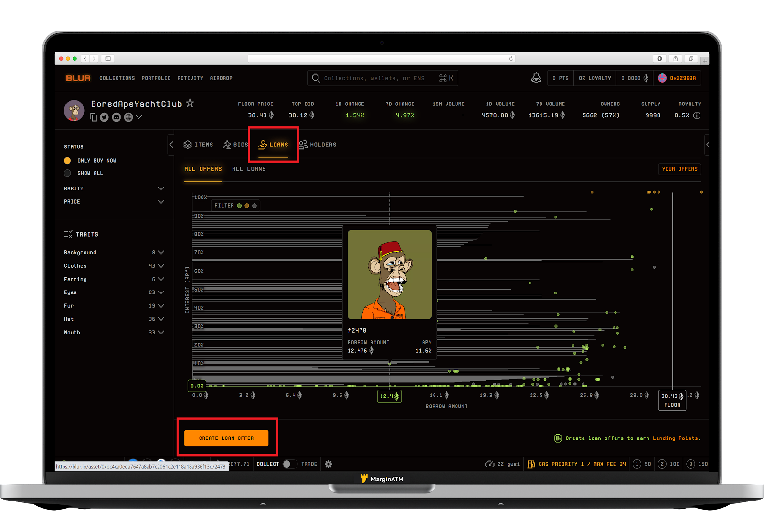Select gas preset 2 (100)
764x532 pixels.
[668, 464]
